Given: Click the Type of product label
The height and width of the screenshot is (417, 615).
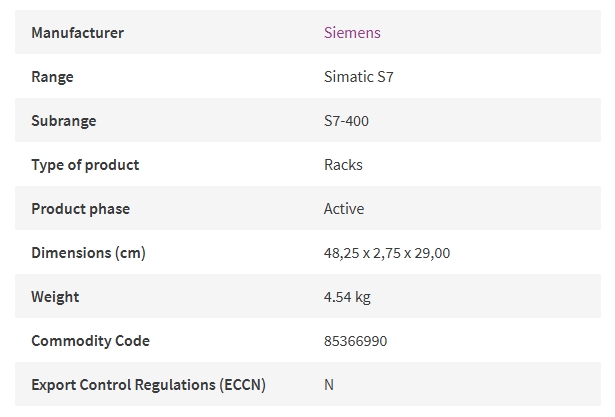Looking at the screenshot, I should 85,165.
